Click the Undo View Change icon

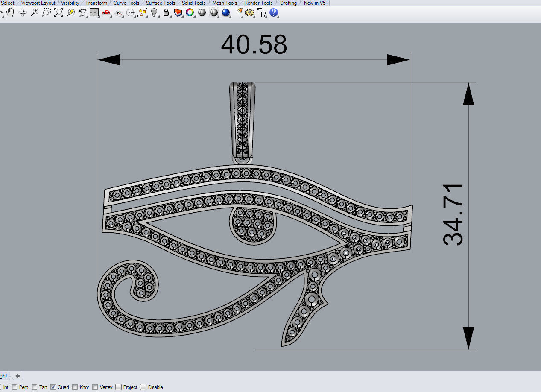click(x=82, y=13)
